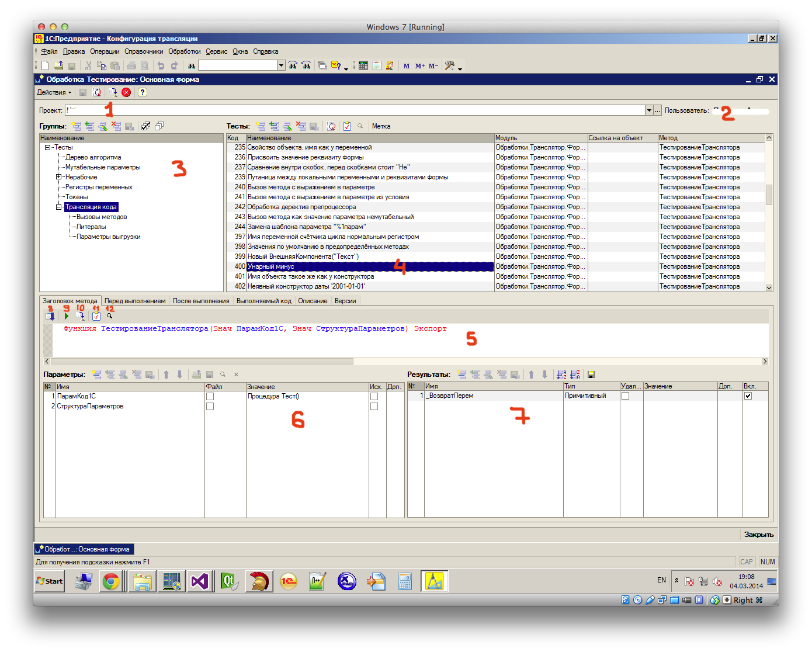The height and width of the screenshot is (652, 812).
Task: Click the New document icon in main toolbar
Action: pos(45,65)
